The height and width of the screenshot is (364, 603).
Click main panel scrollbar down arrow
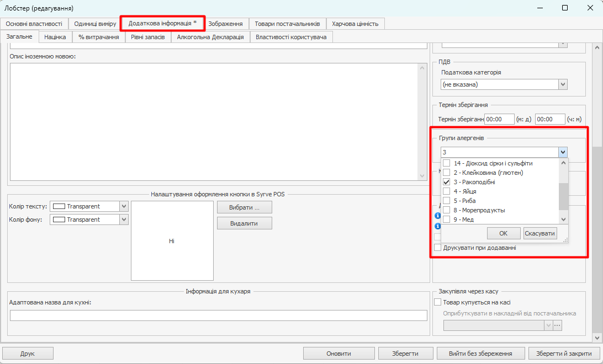click(x=596, y=337)
